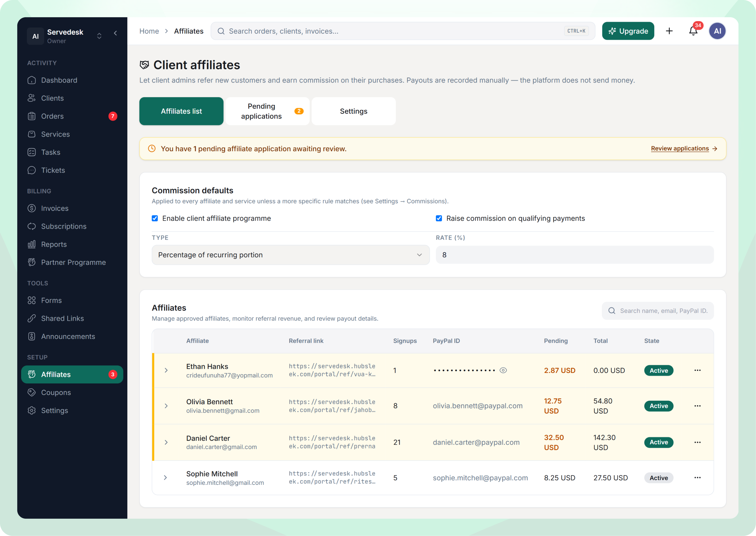Click the global search orders, clients bar
Screen dimensions: 756x536
coord(403,31)
